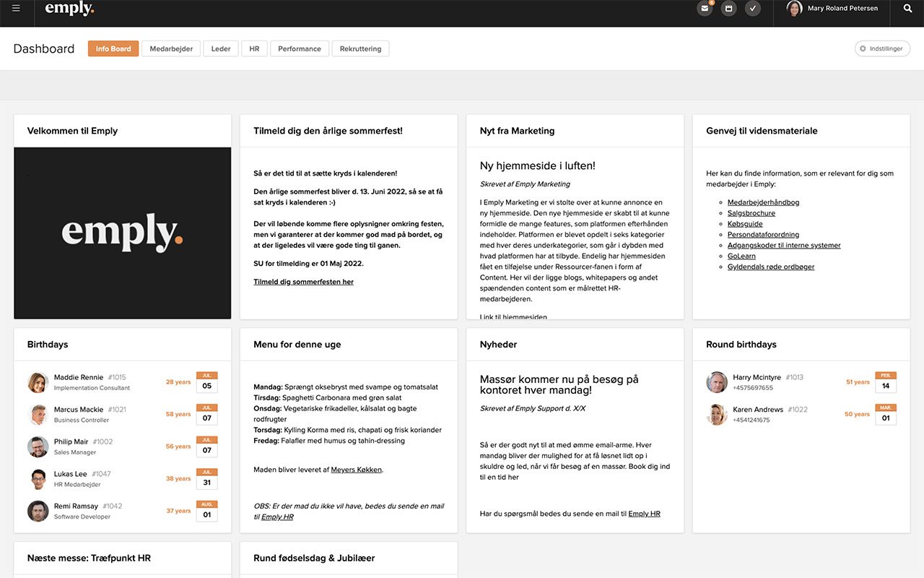Click the 28 years age label
924x578 pixels.
(178, 382)
